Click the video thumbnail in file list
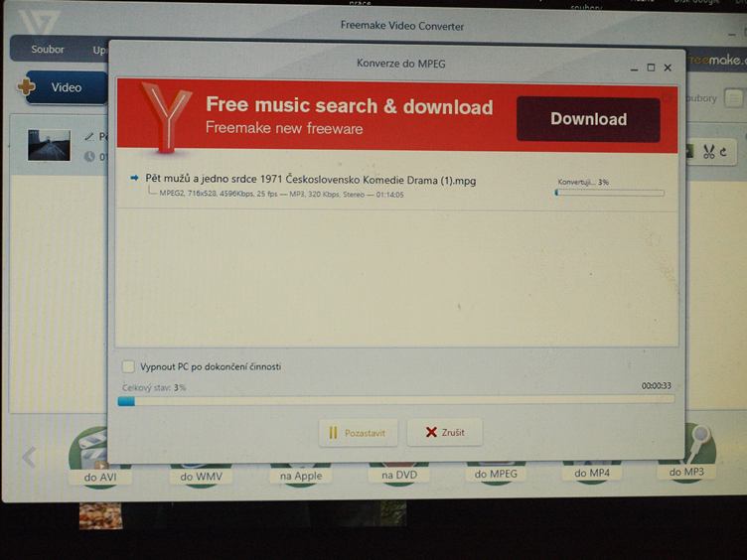747x560 pixels. click(x=49, y=146)
